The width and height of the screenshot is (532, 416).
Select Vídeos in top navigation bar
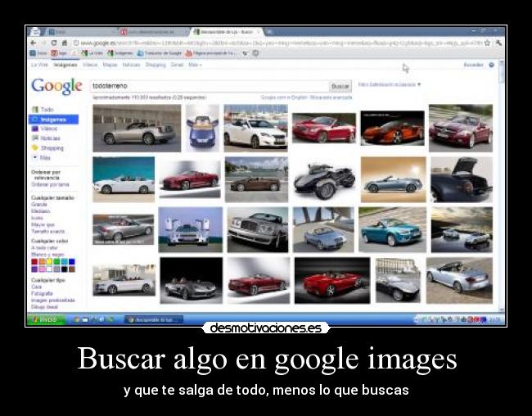click(x=90, y=65)
